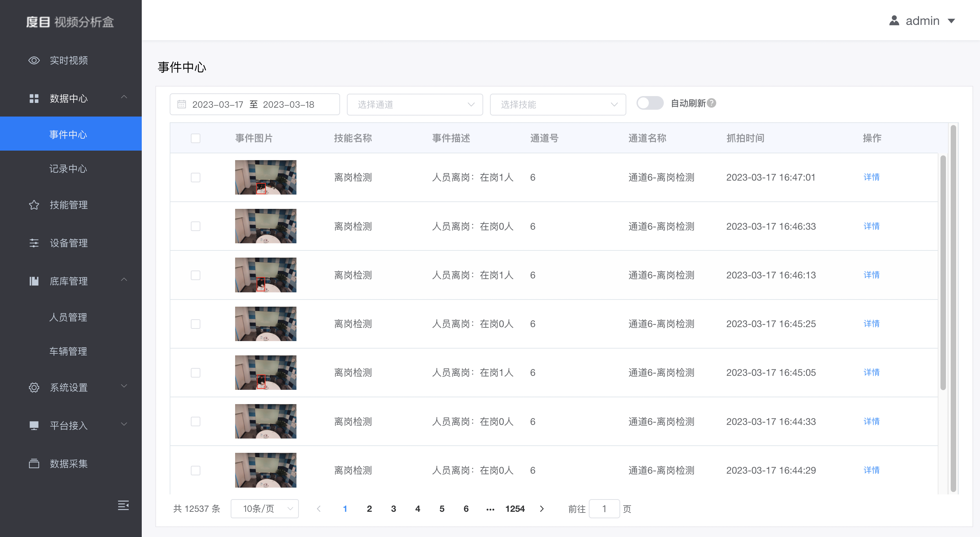980x537 pixels.
Task: Click the thumbnail of the 16:45:05 event
Action: [265, 373]
